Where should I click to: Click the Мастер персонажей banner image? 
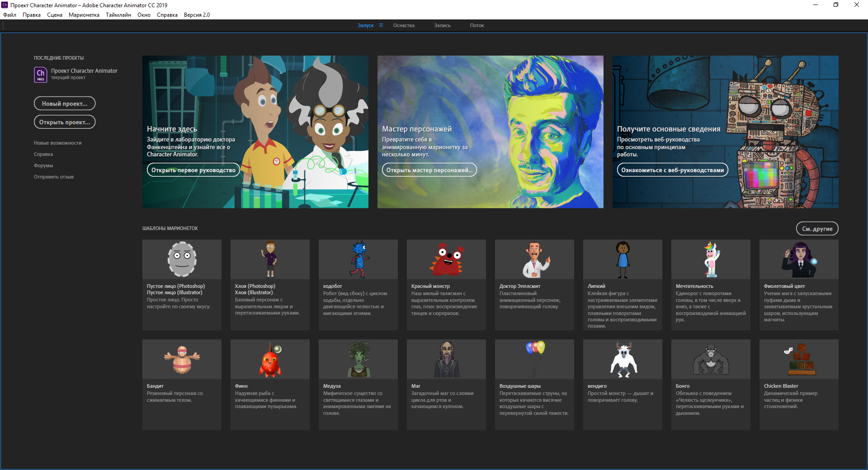coord(491,132)
